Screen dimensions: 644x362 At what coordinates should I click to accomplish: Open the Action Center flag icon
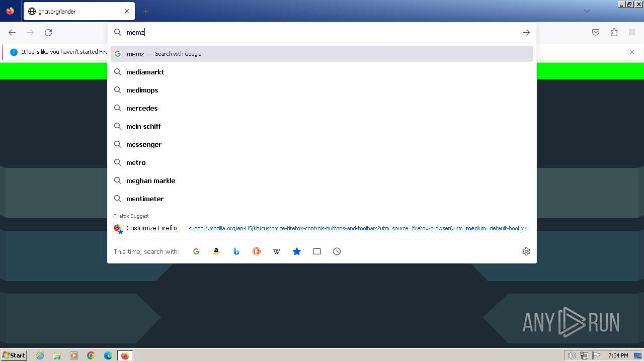coord(596,355)
